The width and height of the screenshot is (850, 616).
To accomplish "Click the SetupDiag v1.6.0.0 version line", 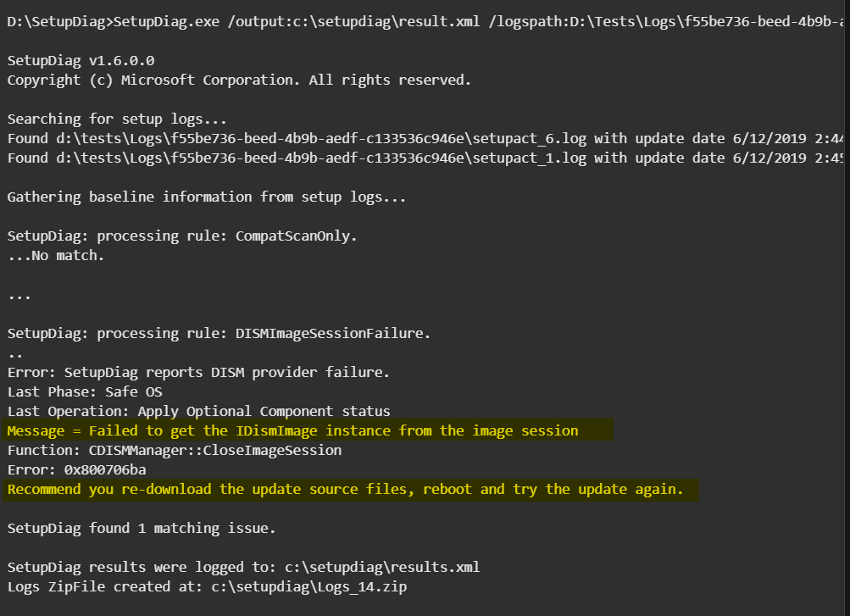I will [x=81, y=61].
